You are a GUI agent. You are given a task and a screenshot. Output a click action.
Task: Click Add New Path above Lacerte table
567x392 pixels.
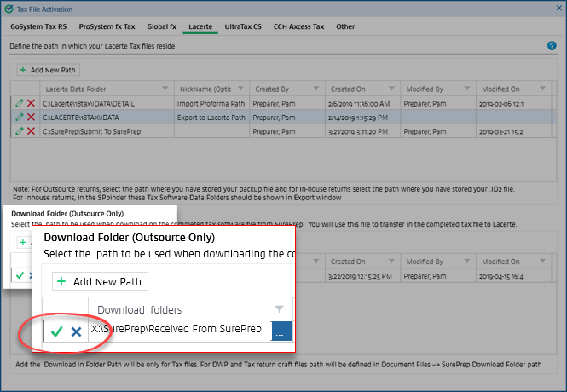point(49,69)
